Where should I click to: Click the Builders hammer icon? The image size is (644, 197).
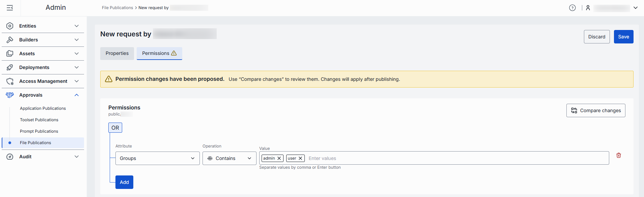(10, 40)
